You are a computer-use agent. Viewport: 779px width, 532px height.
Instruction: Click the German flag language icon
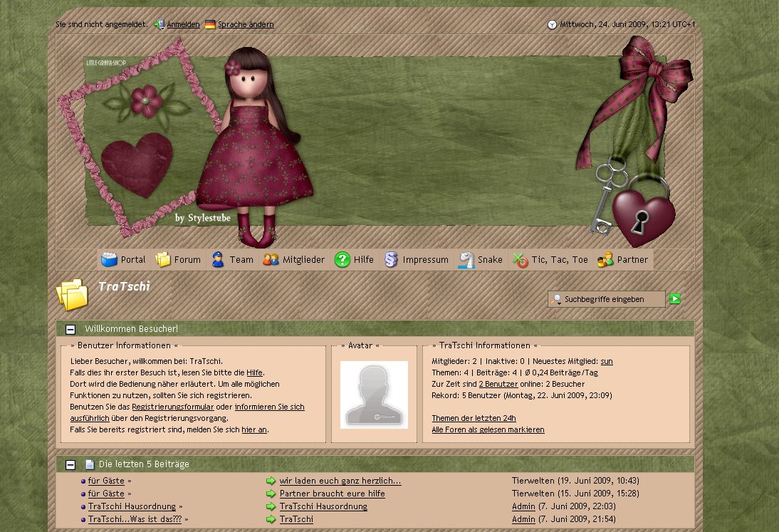pyautogui.click(x=210, y=25)
